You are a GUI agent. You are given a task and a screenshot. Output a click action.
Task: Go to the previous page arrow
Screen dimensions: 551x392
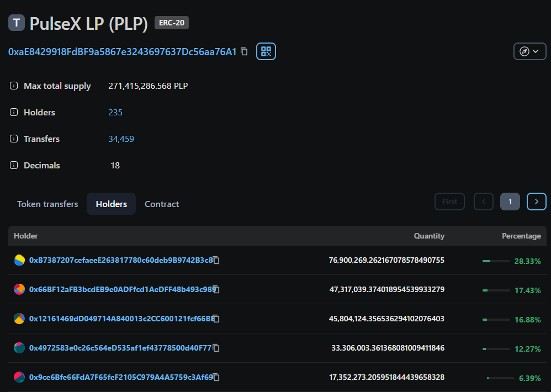point(484,202)
